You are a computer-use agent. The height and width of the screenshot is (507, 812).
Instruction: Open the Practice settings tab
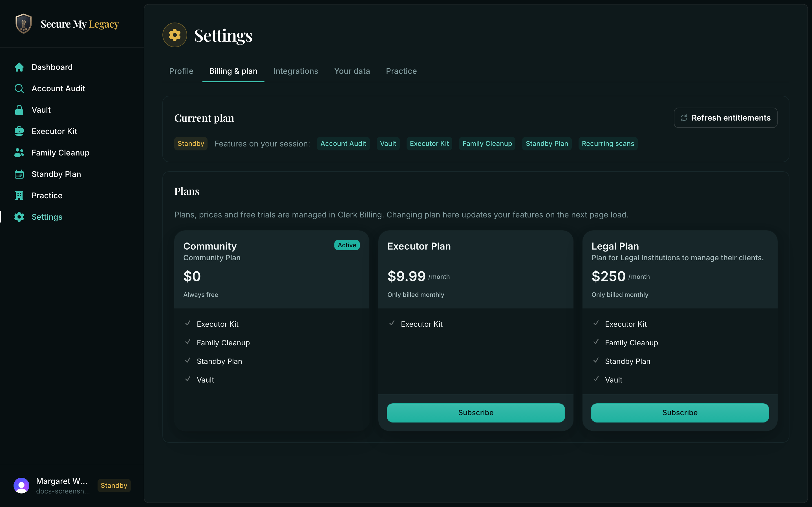click(401, 71)
